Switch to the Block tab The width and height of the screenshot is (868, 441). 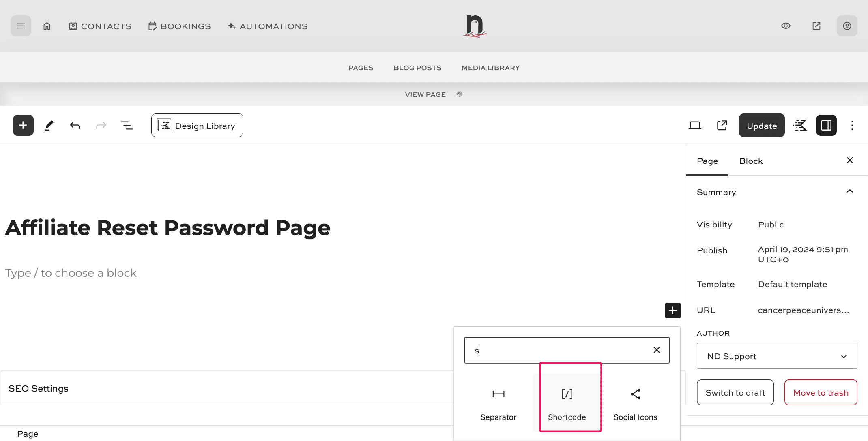click(x=751, y=161)
